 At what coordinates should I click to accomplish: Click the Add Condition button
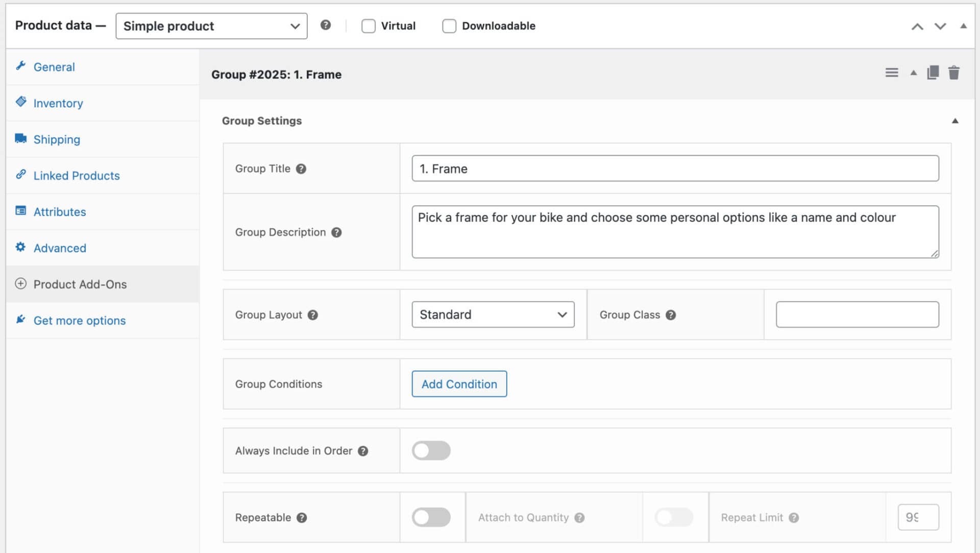459,384
